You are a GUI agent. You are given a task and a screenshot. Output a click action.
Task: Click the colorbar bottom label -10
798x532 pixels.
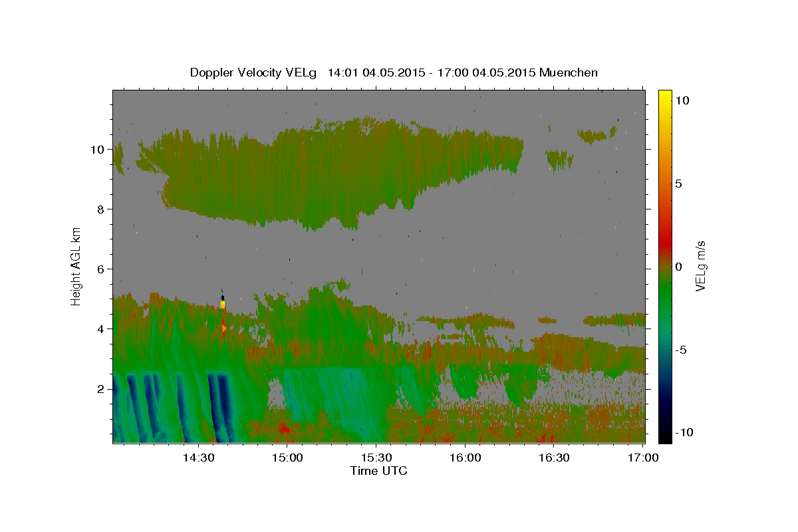click(x=684, y=432)
